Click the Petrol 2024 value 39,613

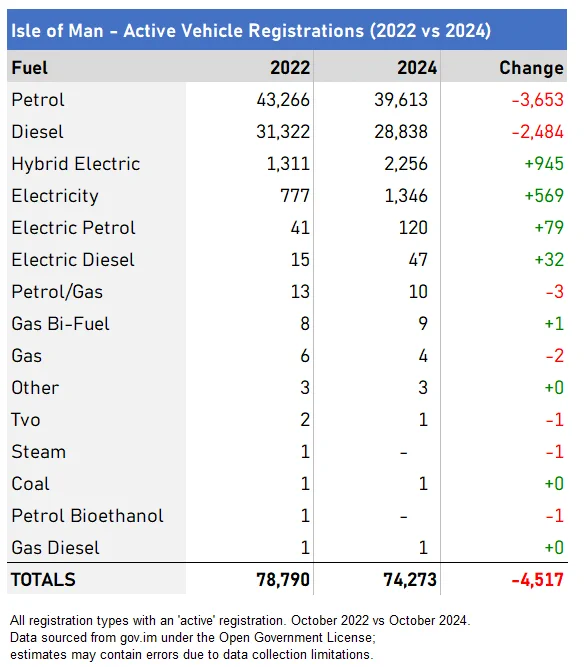click(x=401, y=100)
